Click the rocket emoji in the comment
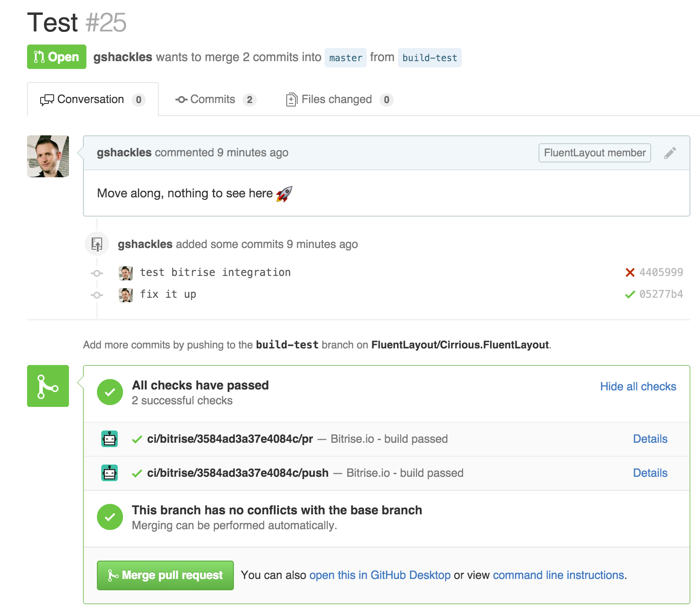Viewport: 700px width, 613px height. tap(284, 193)
